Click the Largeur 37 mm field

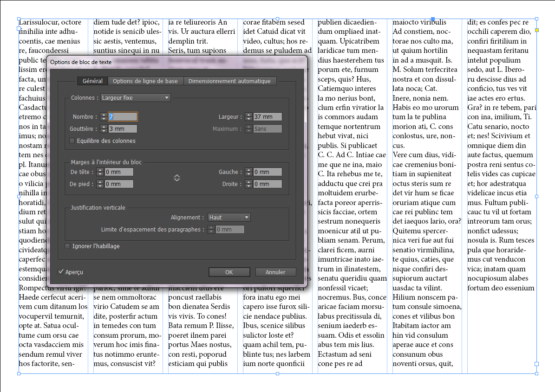[268, 116]
